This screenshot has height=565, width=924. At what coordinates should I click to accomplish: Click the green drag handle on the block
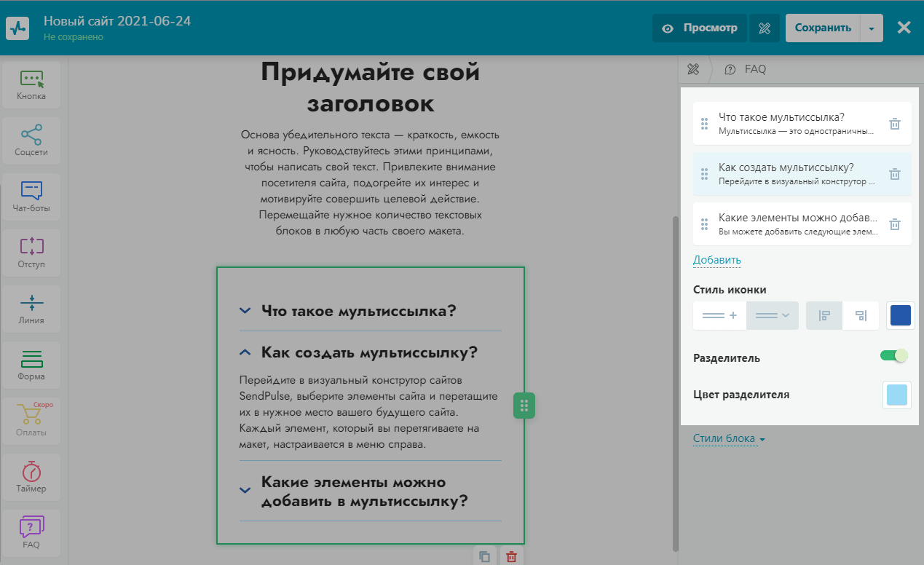(524, 406)
